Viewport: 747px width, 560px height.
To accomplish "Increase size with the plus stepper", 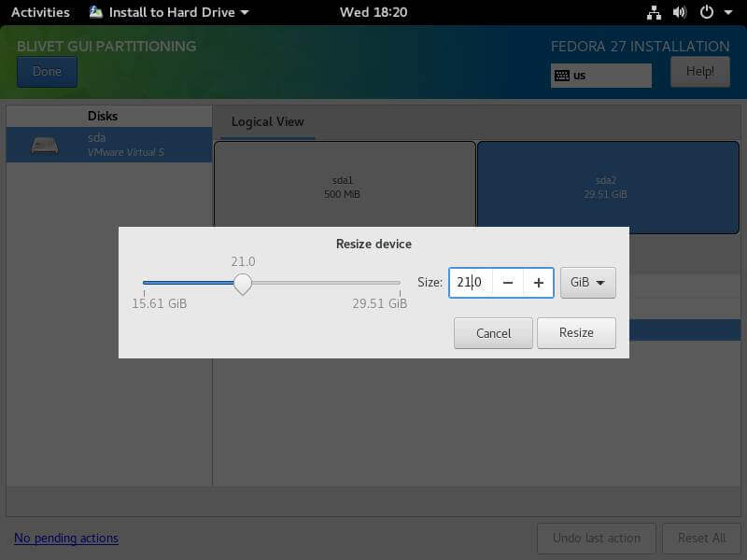I will 539,283.
